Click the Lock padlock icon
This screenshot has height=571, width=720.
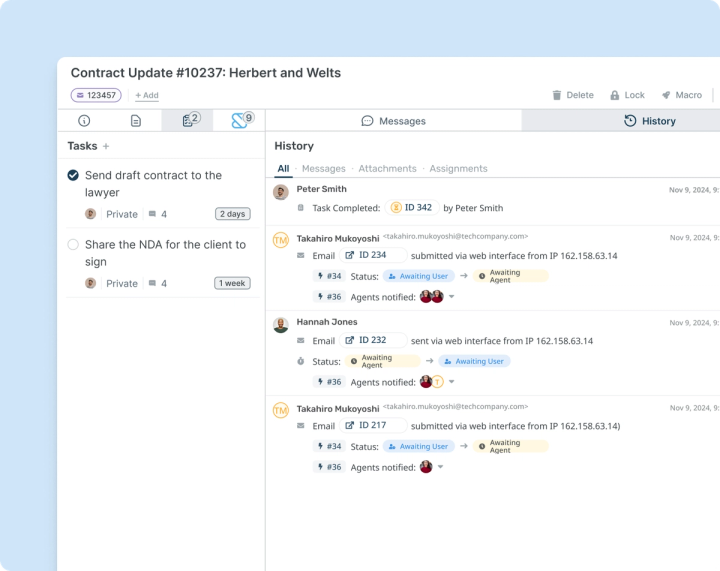pos(614,95)
